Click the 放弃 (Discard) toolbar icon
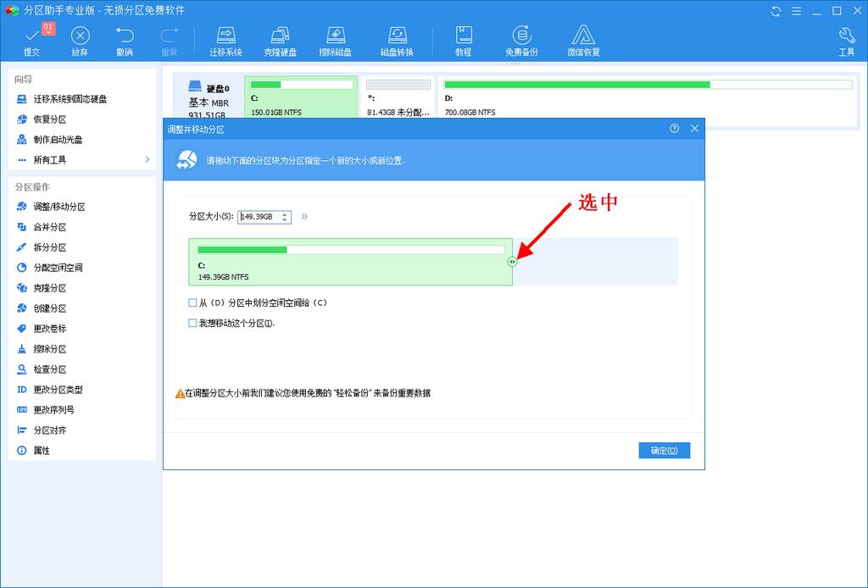 click(79, 40)
